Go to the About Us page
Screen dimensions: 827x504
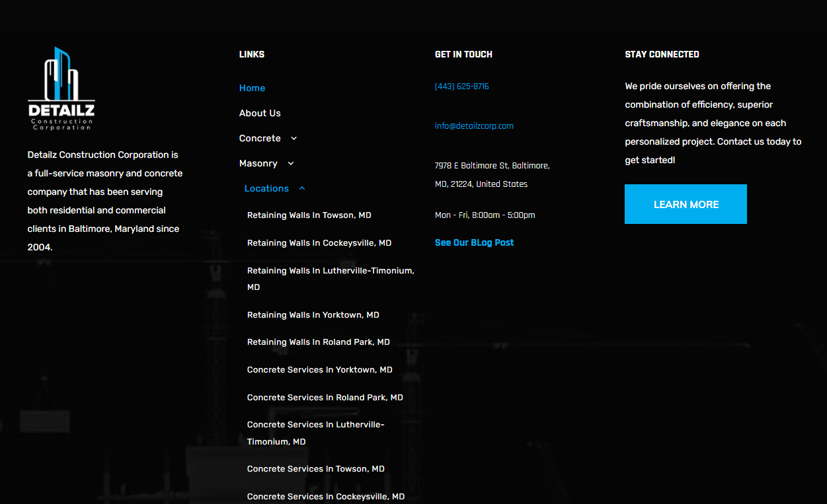(260, 114)
